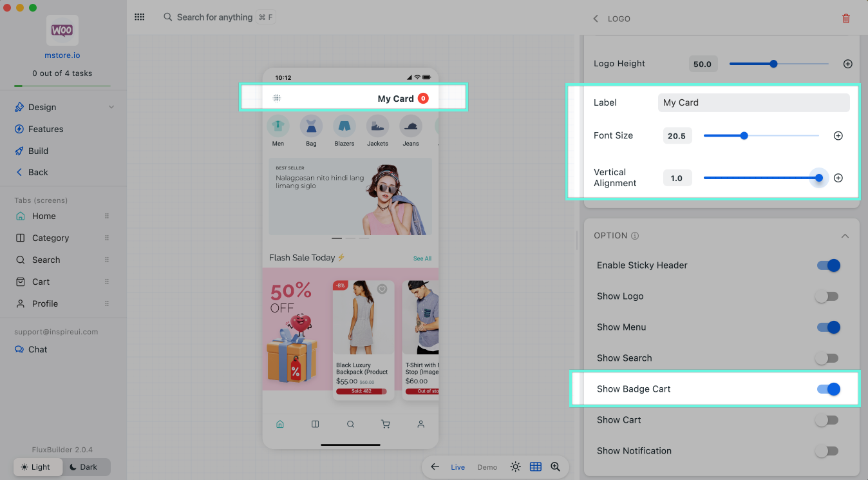868x480 pixels.
Task: Open the Category tab screen
Action: click(x=50, y=238)
